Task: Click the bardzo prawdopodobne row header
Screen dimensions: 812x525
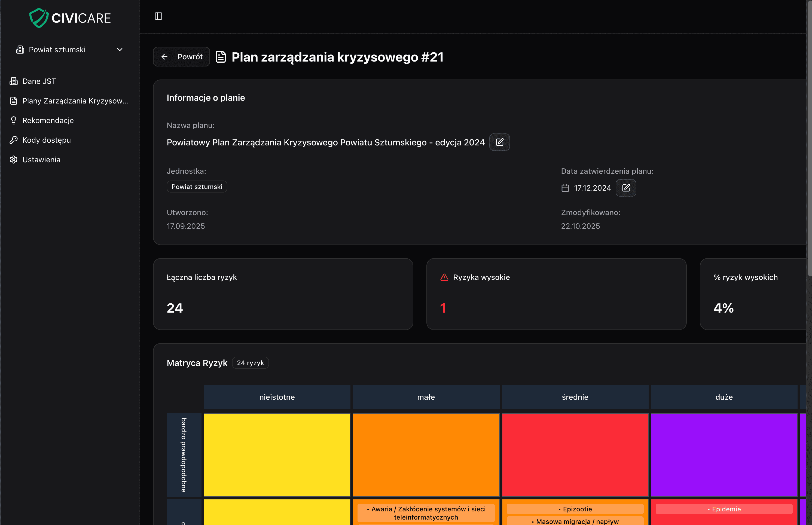Action: (184, 455)
